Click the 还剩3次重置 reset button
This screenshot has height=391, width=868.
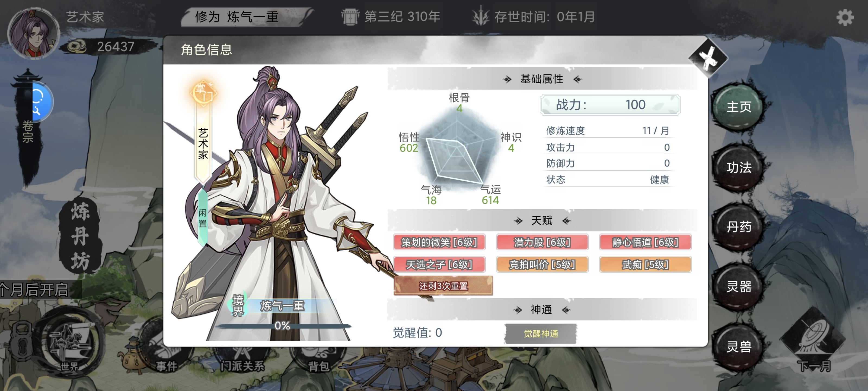(443, 286)
